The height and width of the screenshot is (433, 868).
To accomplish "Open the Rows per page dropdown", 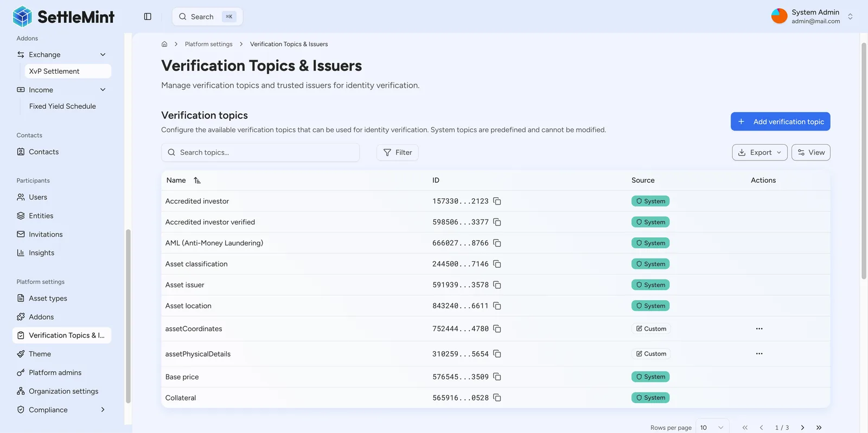I will click(712, 428).
